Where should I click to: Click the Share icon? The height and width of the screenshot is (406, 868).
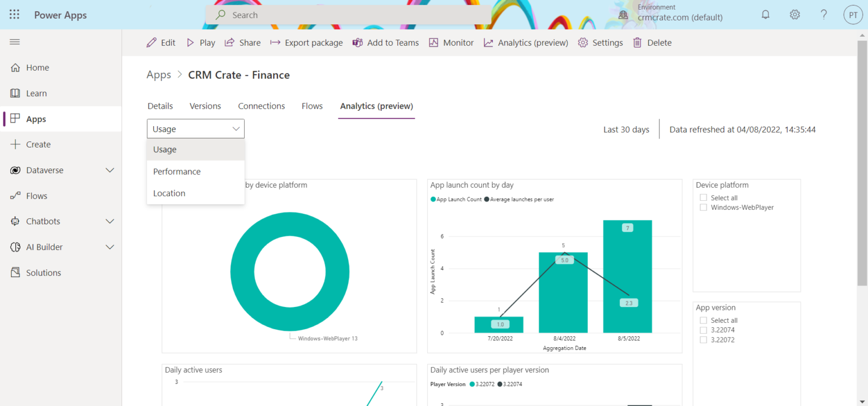[x=229, y=42]
